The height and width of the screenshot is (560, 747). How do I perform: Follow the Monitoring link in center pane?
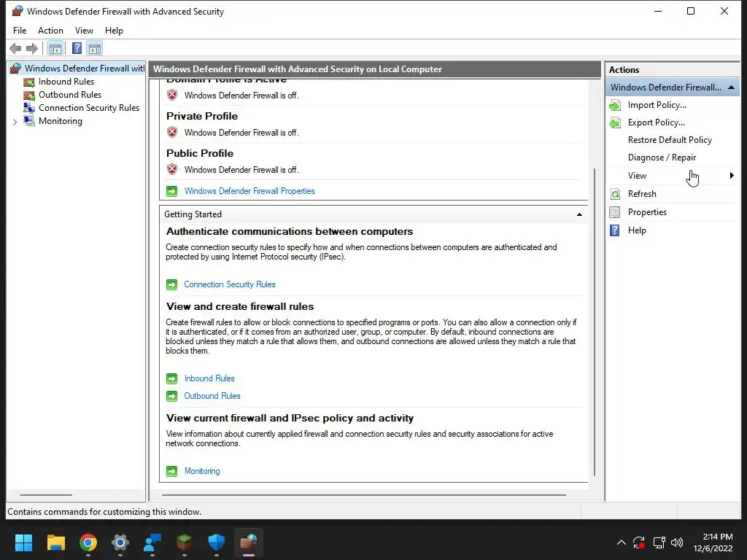click(x=202, y=471)
